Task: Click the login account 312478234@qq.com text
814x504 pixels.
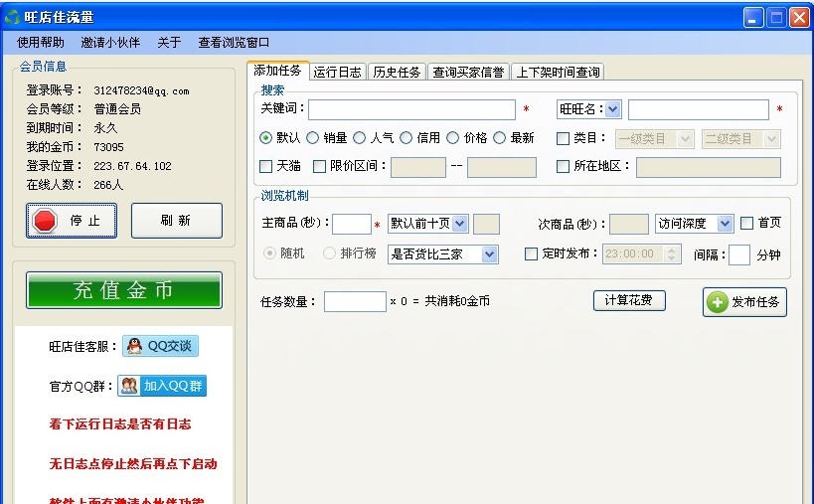Action: (x=142, y=90)
